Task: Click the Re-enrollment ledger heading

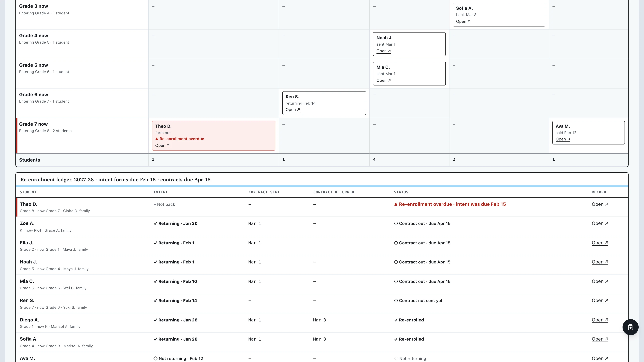Action: click(x=116, y=180)
